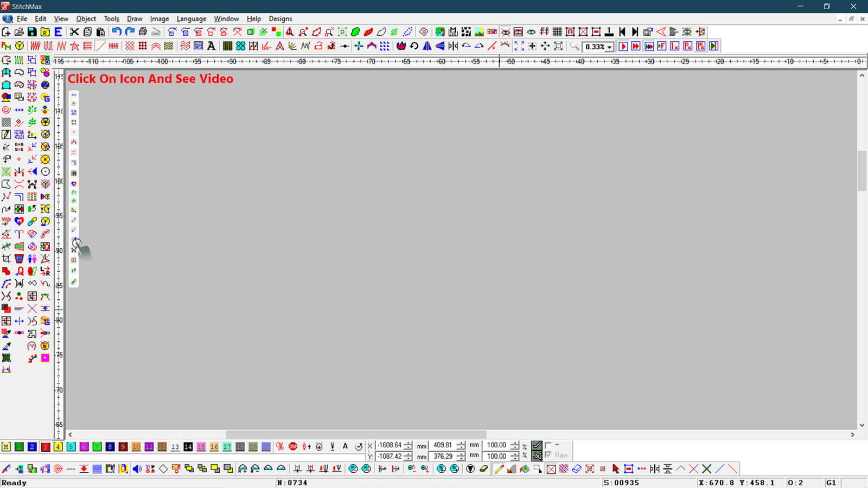
Task: Toggle the eye visibility icon
Action: (531, 32)
